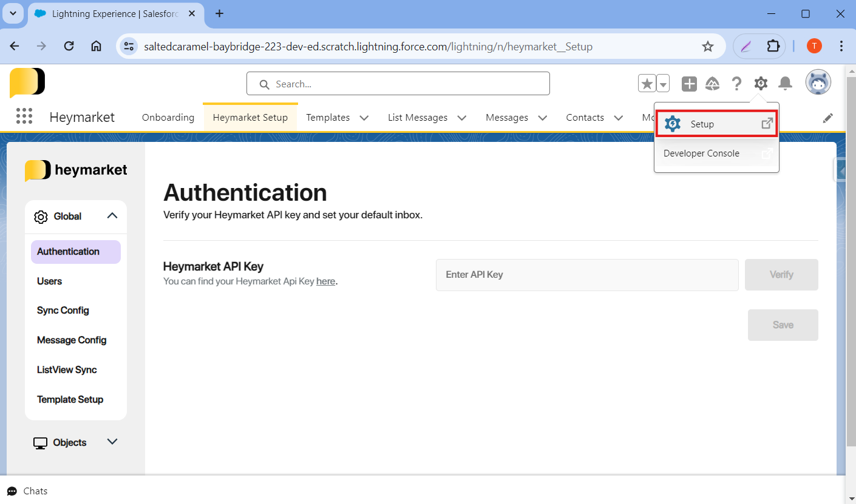The image size is (856, 504).
Task: Open Users in the sidebar
Action: click(x=49, y=281)
